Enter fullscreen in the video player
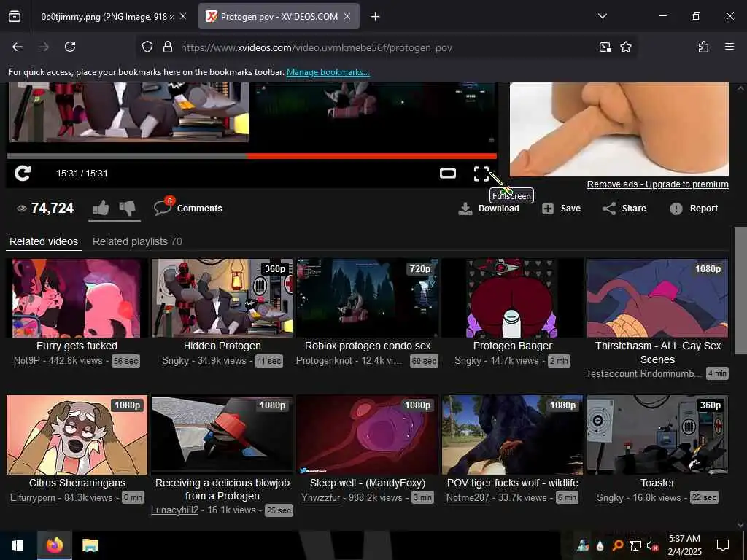Screen dimensions: 747x560 pos(481,174)
